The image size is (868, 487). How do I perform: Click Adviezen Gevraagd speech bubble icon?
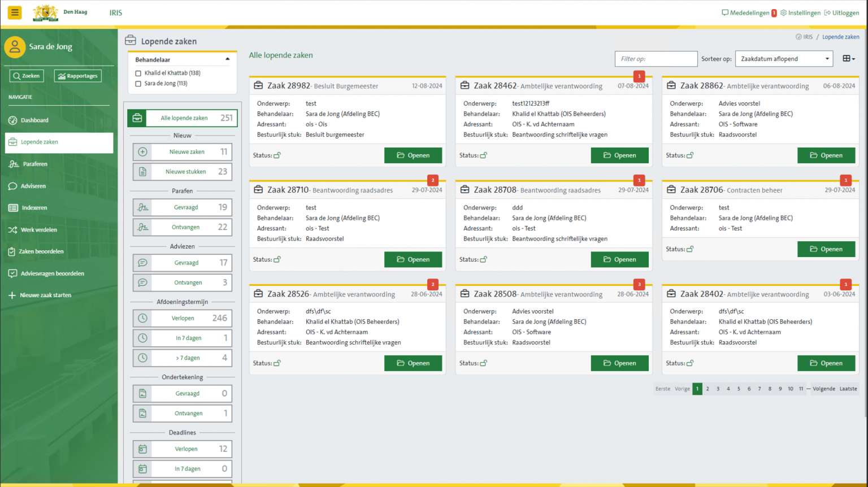142,263
